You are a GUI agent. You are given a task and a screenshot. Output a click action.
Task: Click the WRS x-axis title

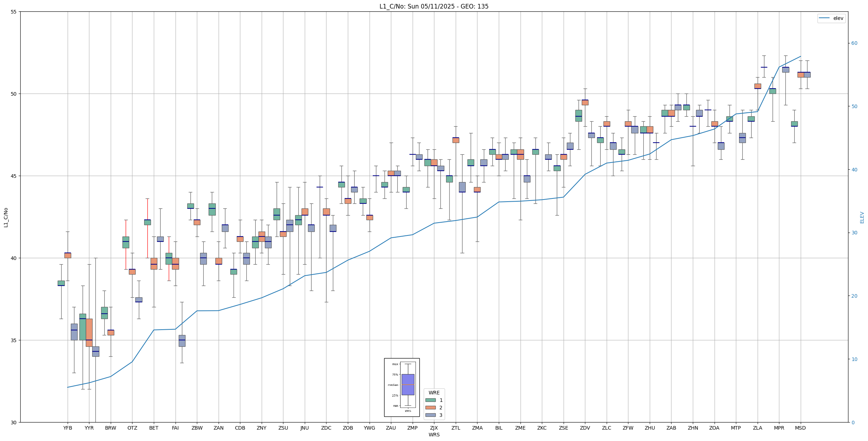[x=434, y=435]
